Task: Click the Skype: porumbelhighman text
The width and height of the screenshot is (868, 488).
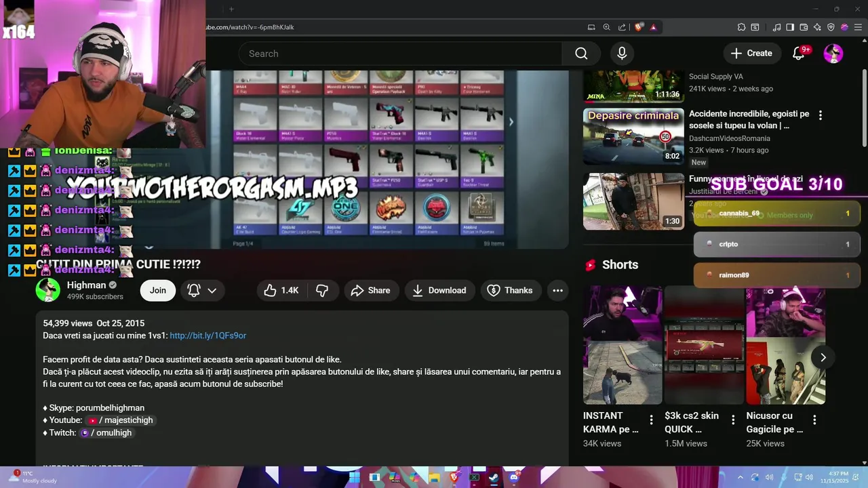Action: [94, 408]
